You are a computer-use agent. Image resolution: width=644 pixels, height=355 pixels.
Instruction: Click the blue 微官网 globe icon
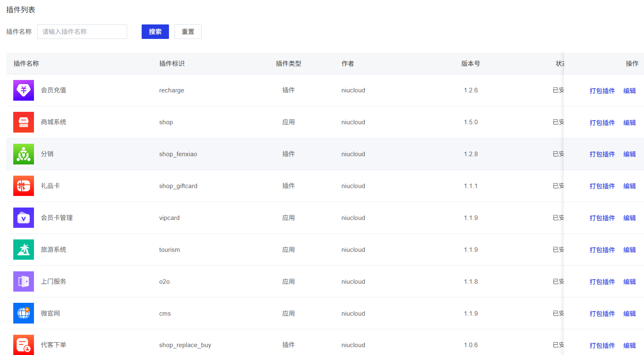point(24,313)
